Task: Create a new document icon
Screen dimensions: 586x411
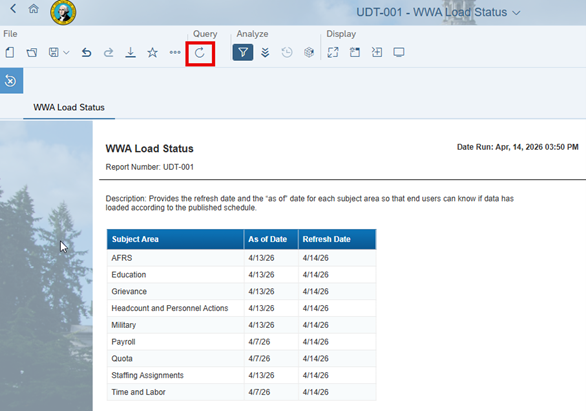Action: 10,52
